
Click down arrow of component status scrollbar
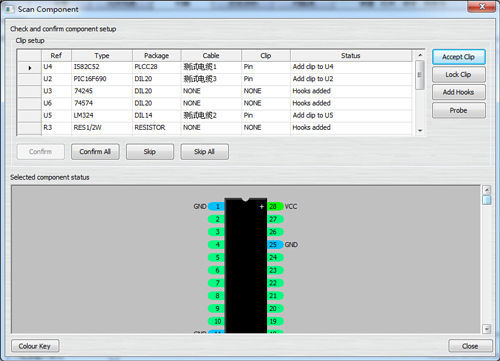pyautogui.click(x=487, y=329)
